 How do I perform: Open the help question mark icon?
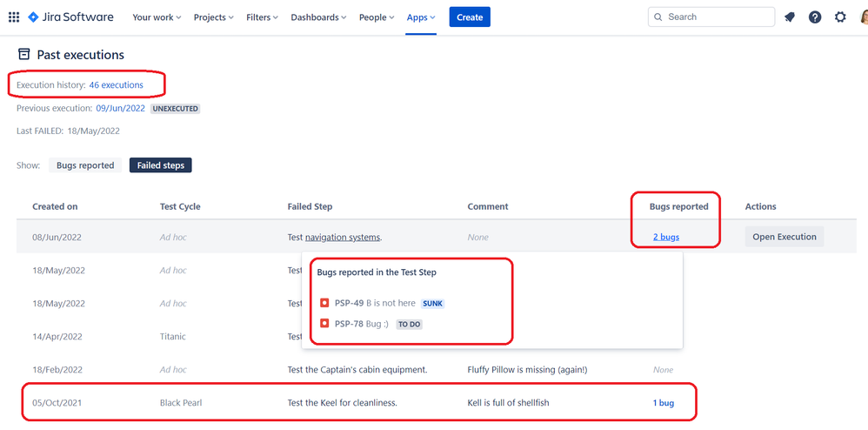pyautogui.click(x=815, y=17)
